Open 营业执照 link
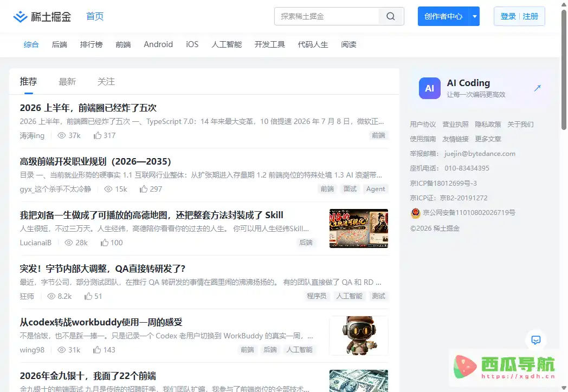Screen dimensions: 568x392 tap(455, 125)
